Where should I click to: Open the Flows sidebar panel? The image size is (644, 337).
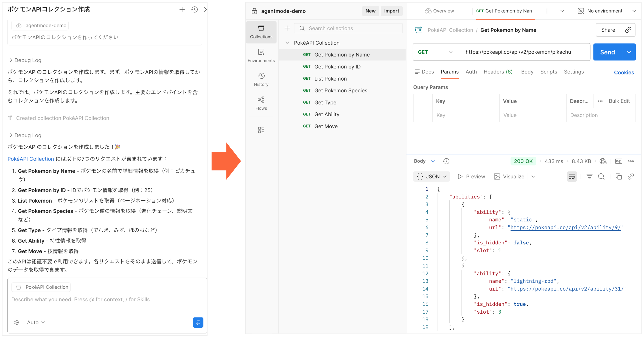pyautogui.click(x=261, y=103)
